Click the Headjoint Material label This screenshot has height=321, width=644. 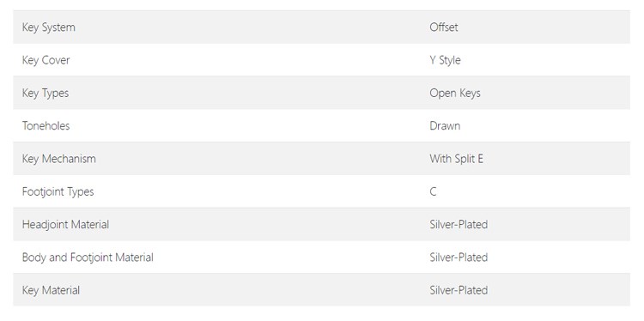(66, 225)
